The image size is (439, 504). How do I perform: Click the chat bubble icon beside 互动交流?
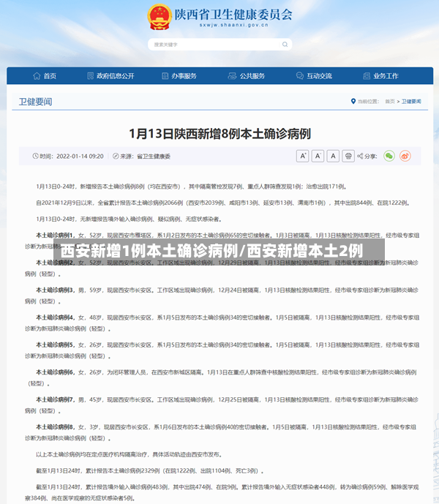300,76
